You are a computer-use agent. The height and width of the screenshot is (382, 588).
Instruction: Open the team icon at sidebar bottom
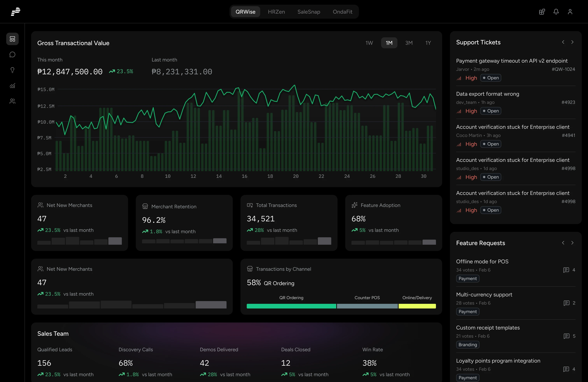[x=12, y=101]
